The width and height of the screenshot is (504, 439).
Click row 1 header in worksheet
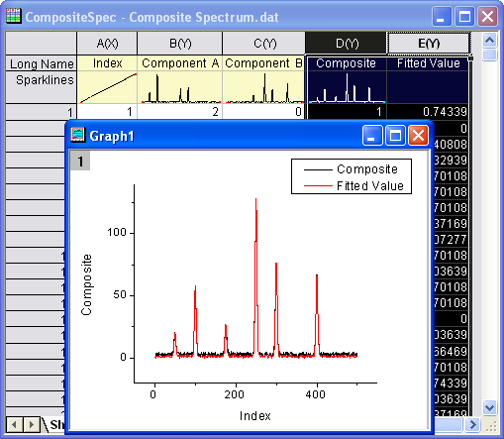42,112
